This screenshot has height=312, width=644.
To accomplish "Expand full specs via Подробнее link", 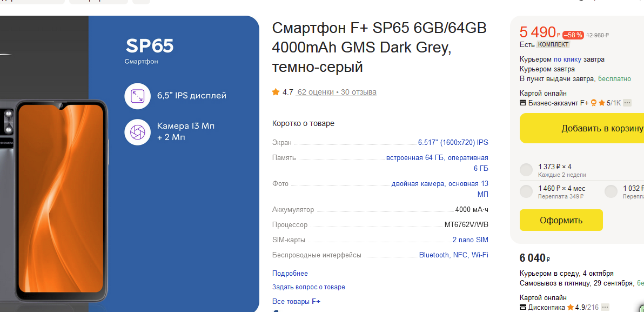I will [290, 274].
